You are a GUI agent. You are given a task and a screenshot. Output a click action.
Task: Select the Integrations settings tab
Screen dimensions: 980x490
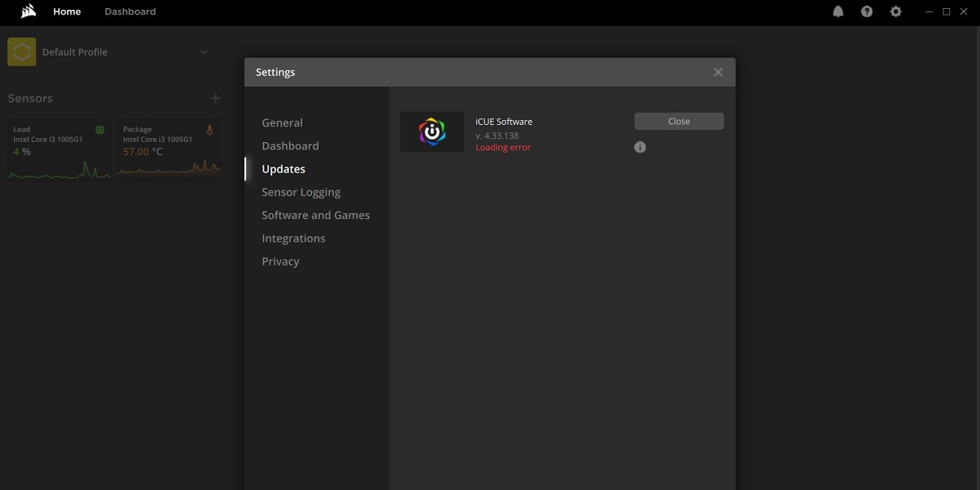(x=293, y=238)
